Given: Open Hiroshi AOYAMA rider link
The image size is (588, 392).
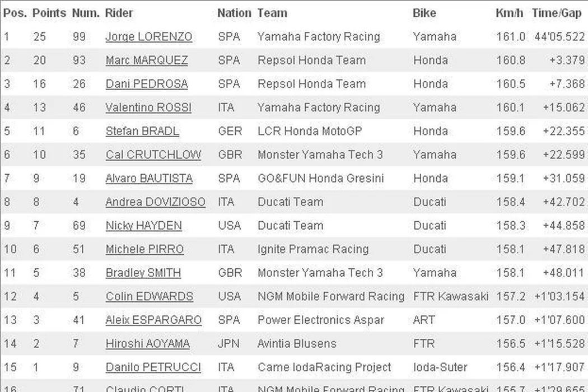Looking at the screenshot, I should click(147, 343).
